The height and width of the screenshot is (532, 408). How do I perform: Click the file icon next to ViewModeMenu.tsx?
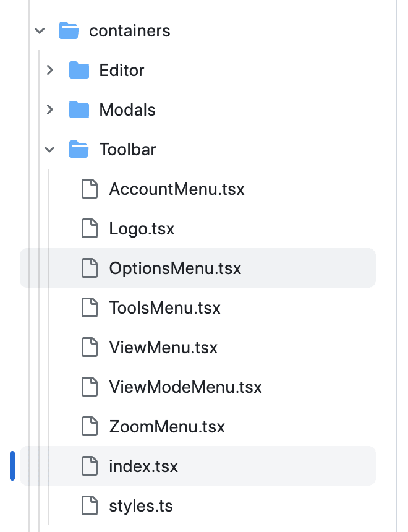[90, 387]
